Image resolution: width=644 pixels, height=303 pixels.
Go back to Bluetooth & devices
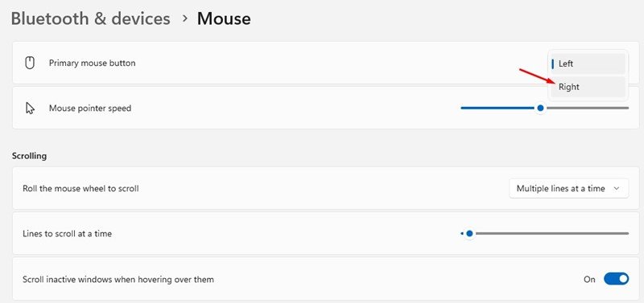pos(90,18)
